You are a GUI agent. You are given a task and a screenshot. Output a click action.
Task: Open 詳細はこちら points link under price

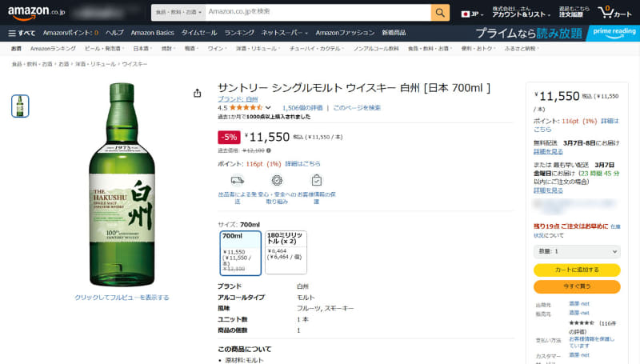click(302, 164)
